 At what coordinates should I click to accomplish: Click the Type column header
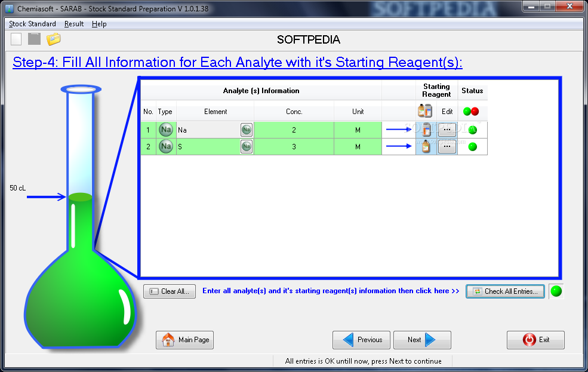pyautogui.click(x=165, y=112)
